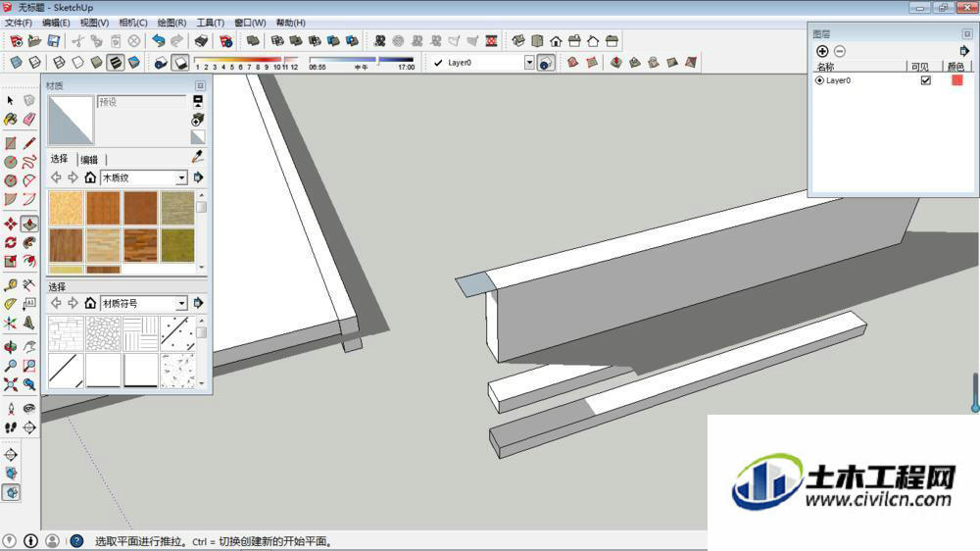The height and width of the screenshot is (551, 980).
Task: Select the Offset tool
Action: [x=29, y=262]
